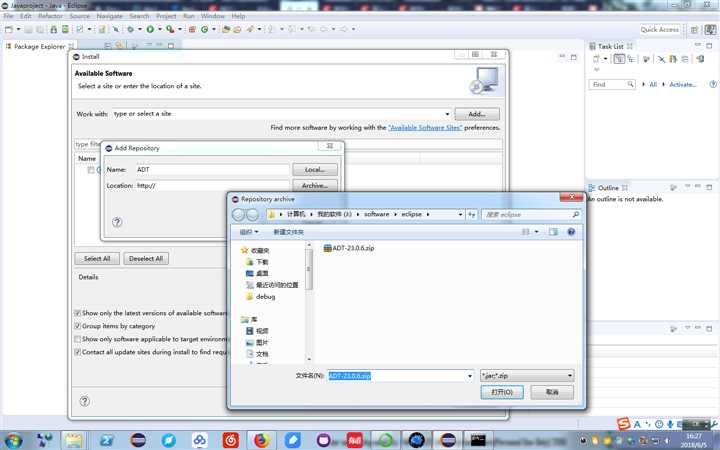The image size is (720, 450).
Task: Select the ADT-23.0.6.zip file
Action: coord(349,248)
